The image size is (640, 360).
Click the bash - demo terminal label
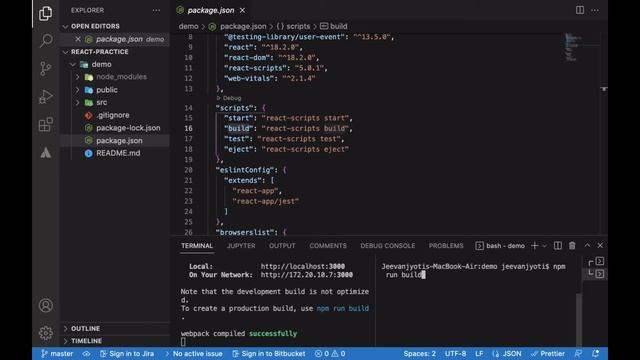pyautogui.click(x=500, y=246)
